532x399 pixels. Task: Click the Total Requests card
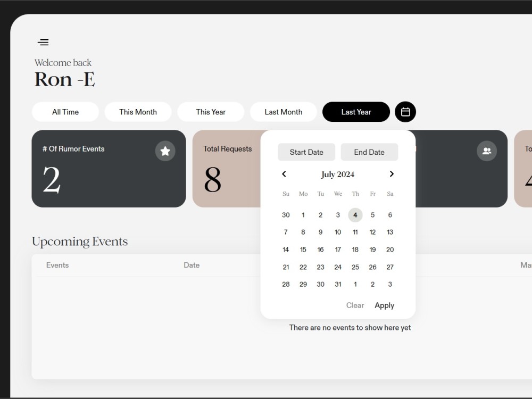(226, 169)
